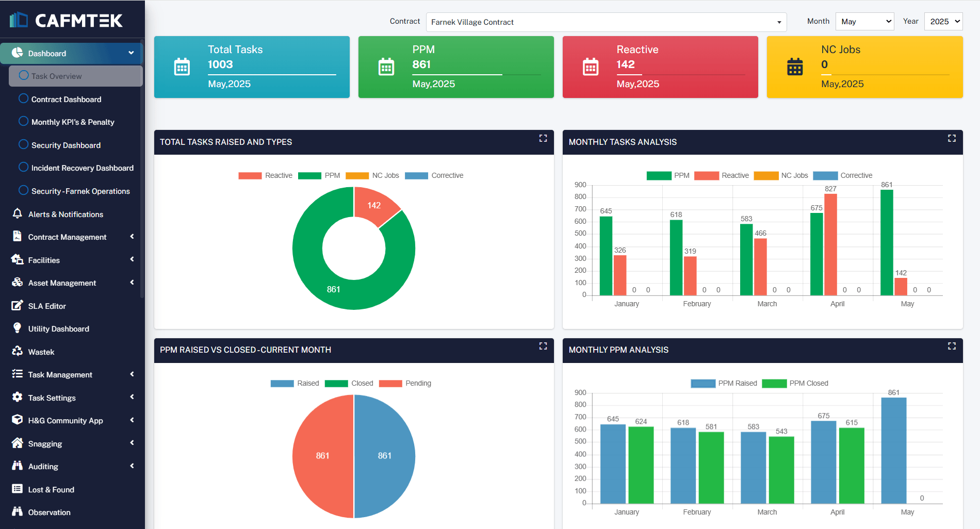This screenshot has height=529, width=980.
Task: Open the Contract dropdown selector
Action: [606, 22]
